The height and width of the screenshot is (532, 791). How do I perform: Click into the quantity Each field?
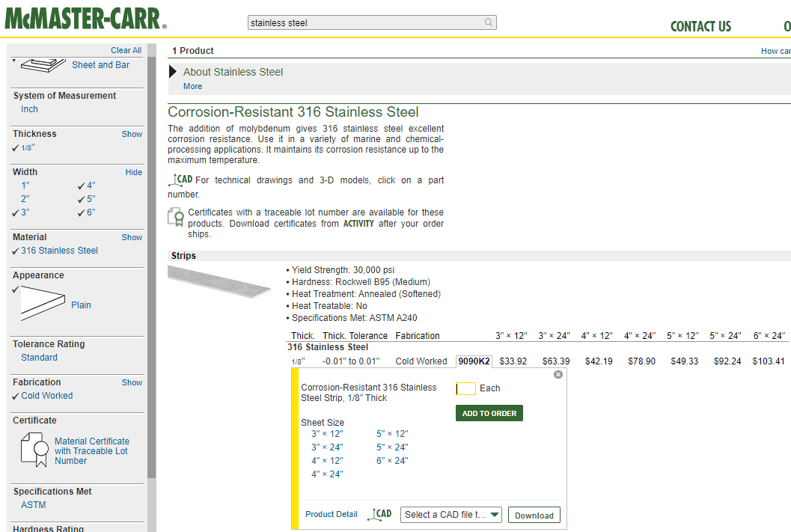pos(466,388)
